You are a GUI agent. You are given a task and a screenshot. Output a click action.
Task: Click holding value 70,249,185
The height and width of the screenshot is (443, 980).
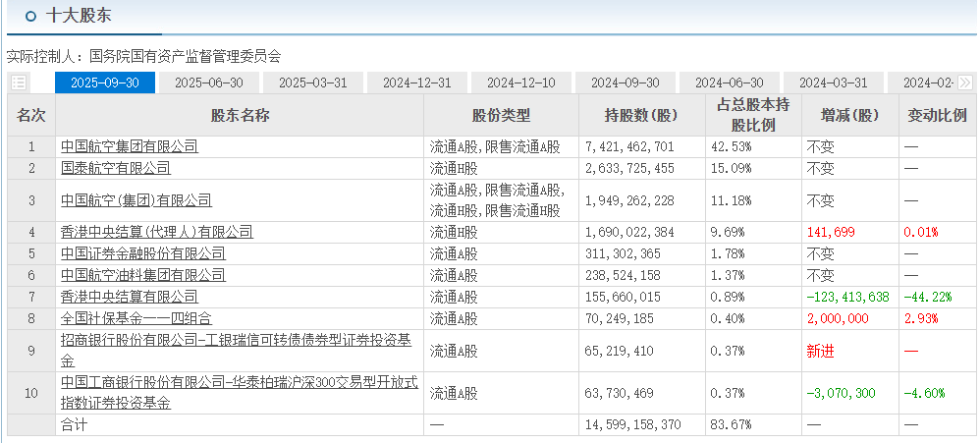click(x=620, y=318)
